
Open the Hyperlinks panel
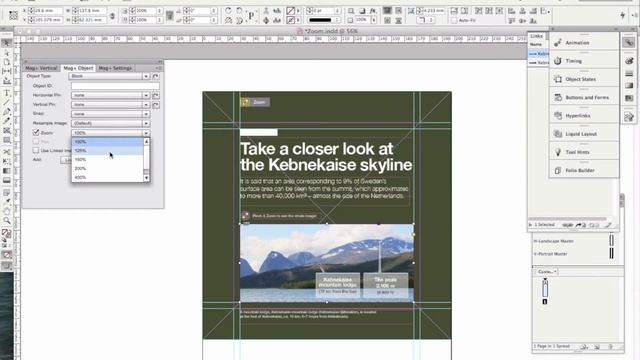coord(584,116)
